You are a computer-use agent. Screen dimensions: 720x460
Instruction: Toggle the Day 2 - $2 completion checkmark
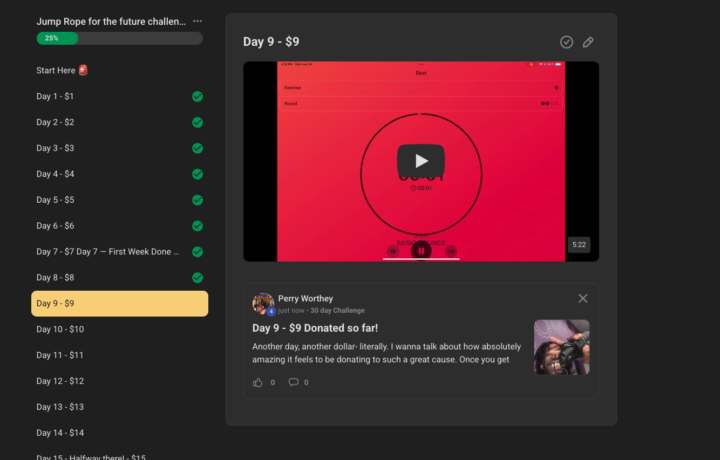(197, 123)
